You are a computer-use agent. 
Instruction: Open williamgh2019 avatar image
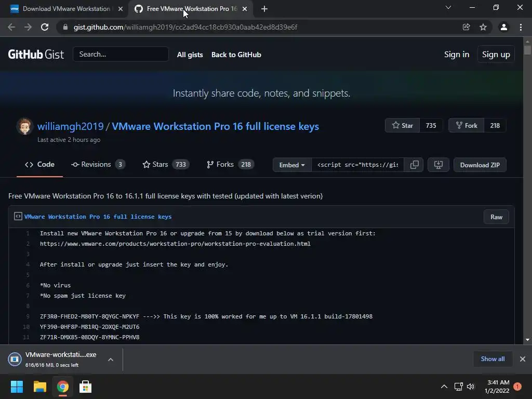coord(24,126)
